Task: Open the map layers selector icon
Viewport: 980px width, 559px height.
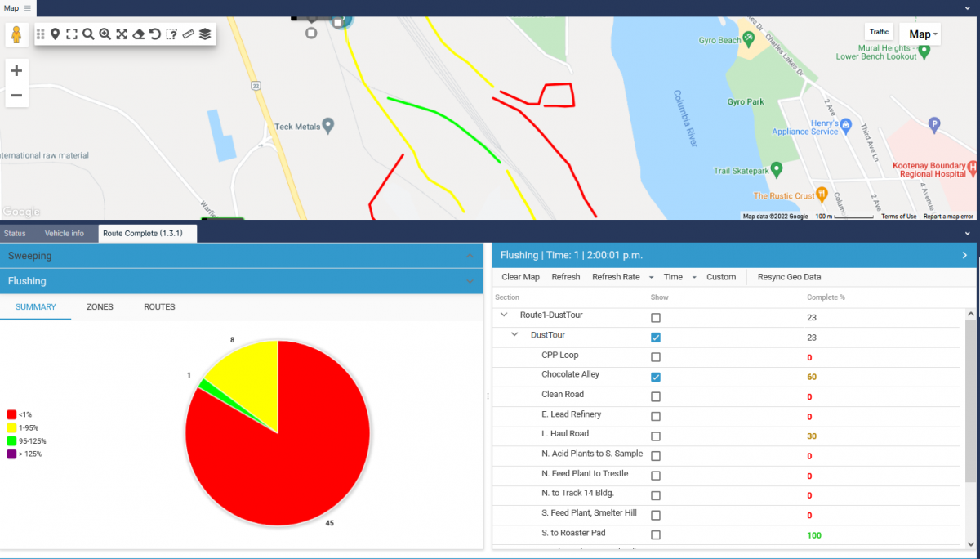Action: (x=205, y=34)
